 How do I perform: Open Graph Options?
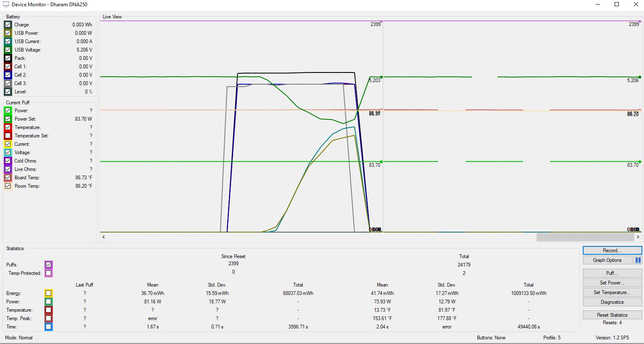coord(607,260)
